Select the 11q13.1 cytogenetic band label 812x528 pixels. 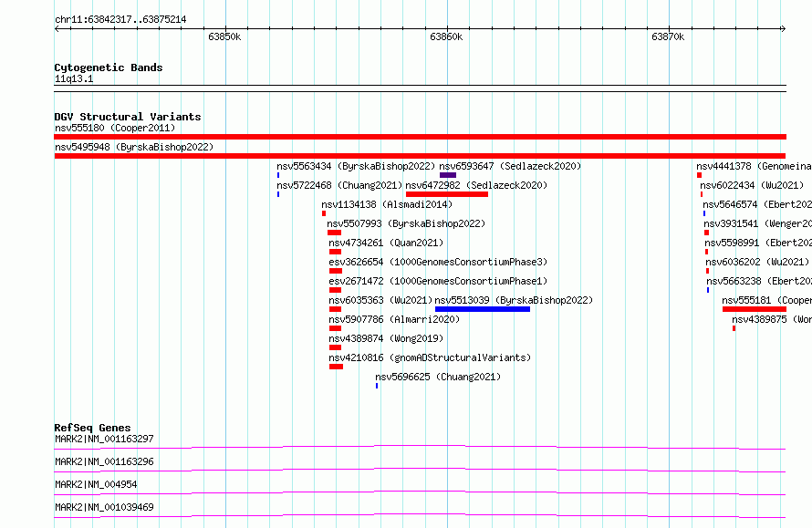click(x=74, y=78)
